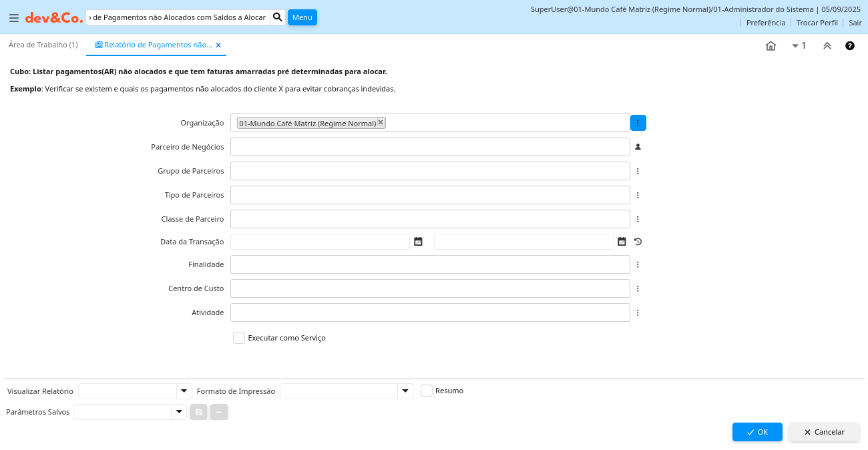The image size is (868, 450).
Task: Open end date calendar for Data da Transação
Action: coord(622,242)
